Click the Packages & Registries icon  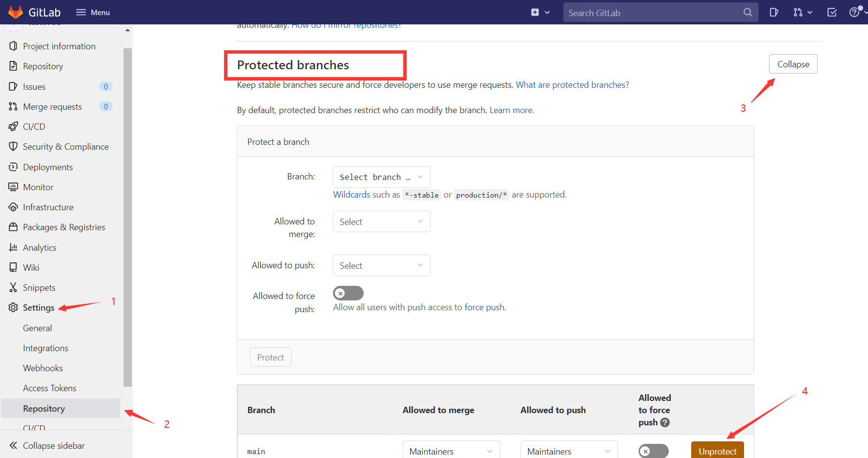coord(13,227)
